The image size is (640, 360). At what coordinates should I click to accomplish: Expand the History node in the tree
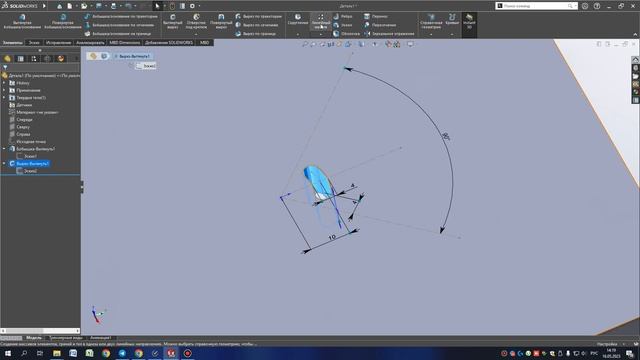pos(4,83)
